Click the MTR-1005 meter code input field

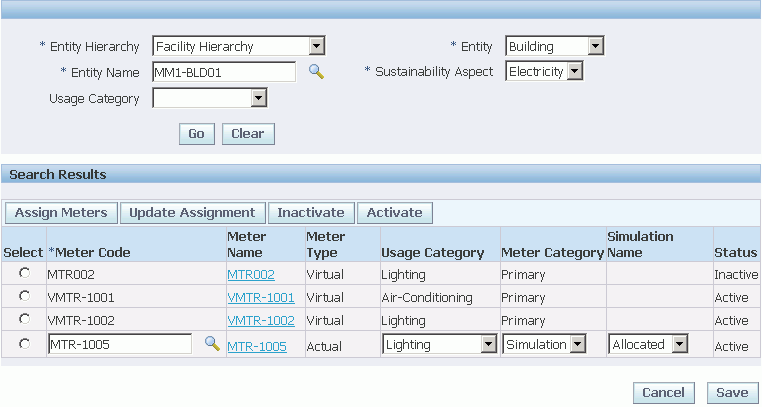120,345
